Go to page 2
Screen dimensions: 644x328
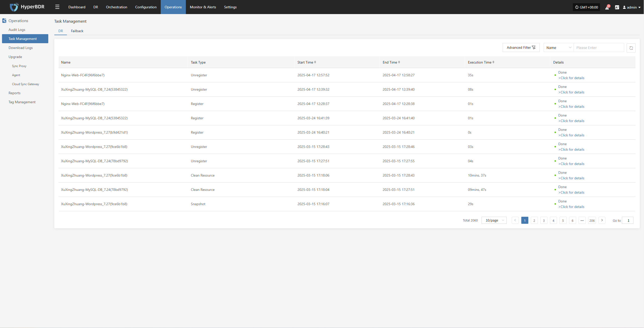[x=534, y=220]
